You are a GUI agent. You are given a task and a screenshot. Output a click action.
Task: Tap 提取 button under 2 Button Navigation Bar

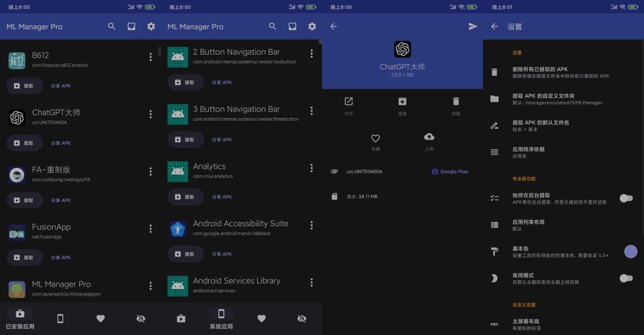[x=186, y=82]
